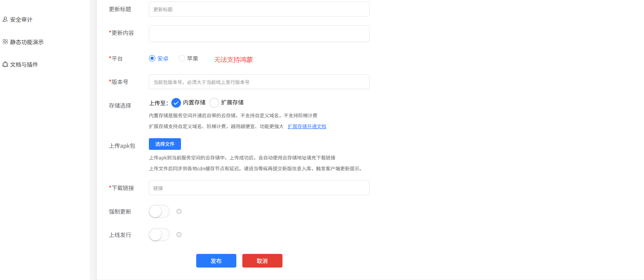Click the blue 发布 button
The height and width of the screenshot is (280, 644).
tap(216, 261)
